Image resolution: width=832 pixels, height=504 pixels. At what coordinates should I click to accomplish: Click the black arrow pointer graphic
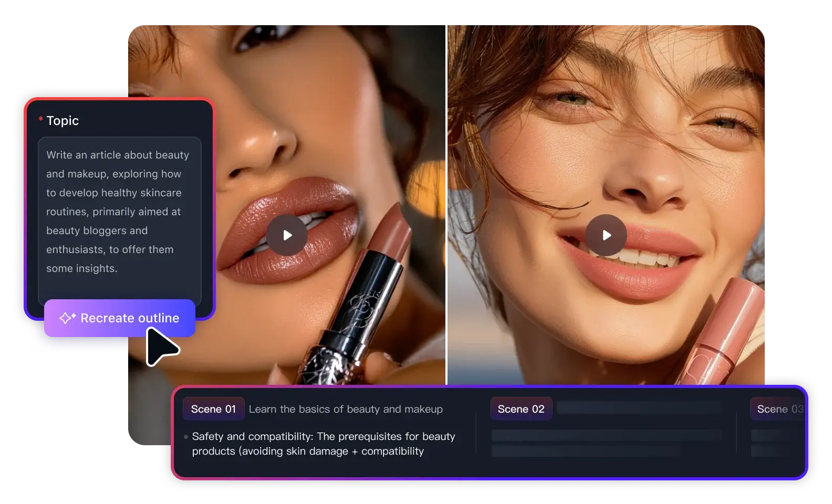tap(161, 346)
